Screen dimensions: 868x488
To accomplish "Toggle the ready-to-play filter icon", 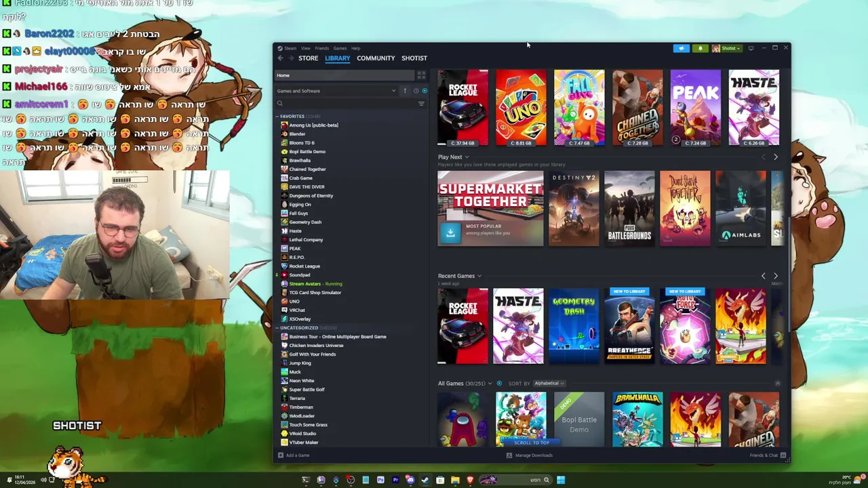I will pos(425,91).
